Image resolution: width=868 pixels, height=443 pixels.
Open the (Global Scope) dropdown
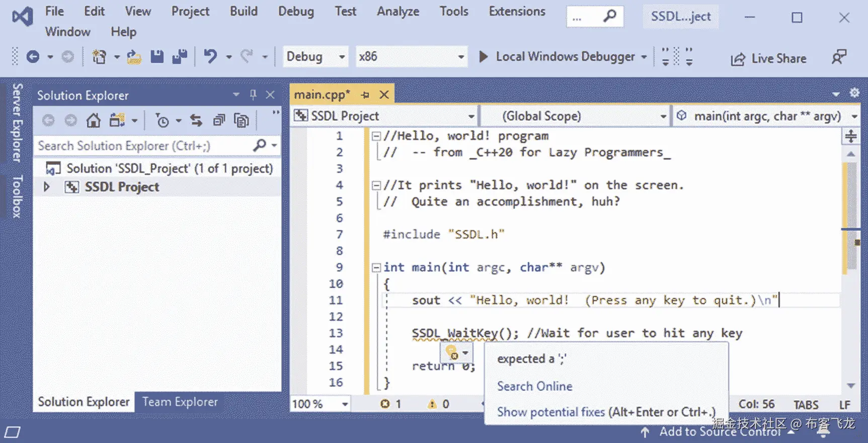(x=576, y=116)
